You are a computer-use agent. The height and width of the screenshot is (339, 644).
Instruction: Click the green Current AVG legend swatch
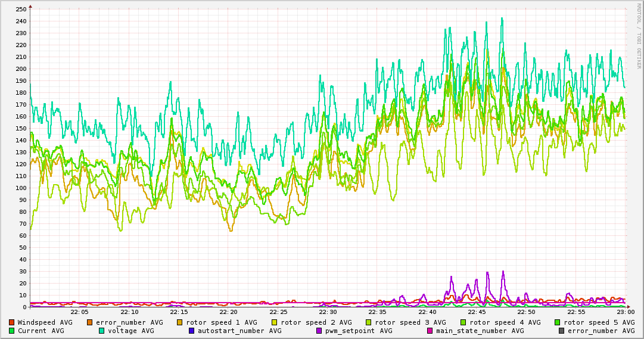(11, 331)
